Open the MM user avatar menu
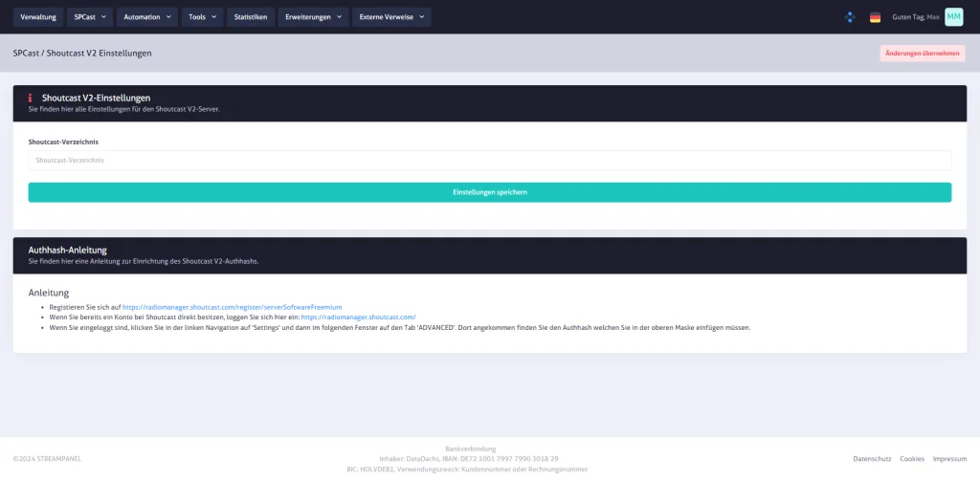The height and width of the screenshot is (481, 980). [x=953, y=17]
